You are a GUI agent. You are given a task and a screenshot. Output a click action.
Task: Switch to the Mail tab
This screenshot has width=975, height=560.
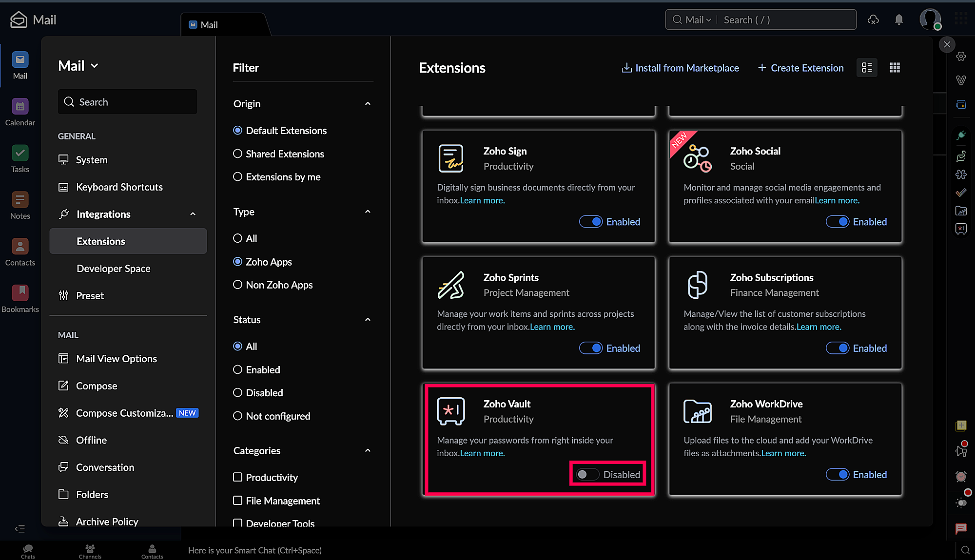[x=225, y=24]
